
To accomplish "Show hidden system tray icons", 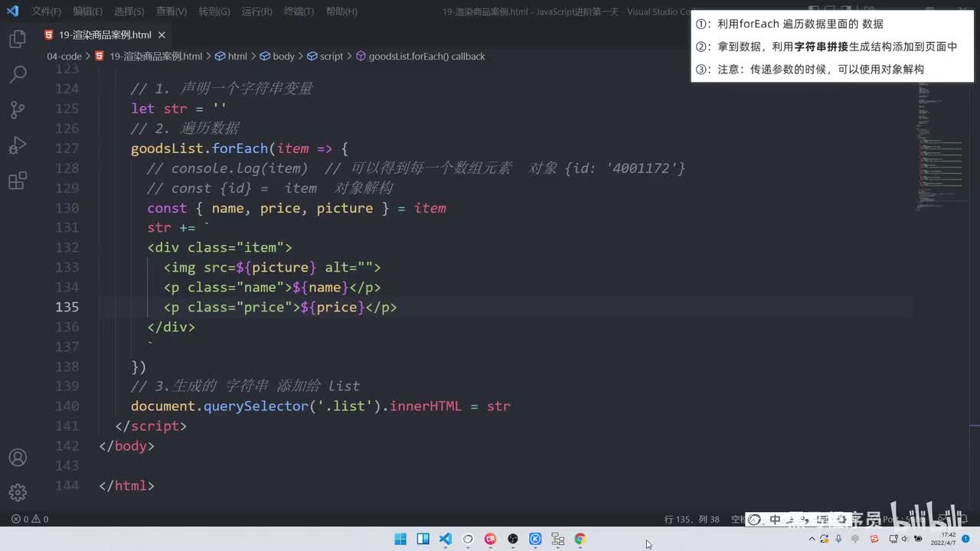I will [x=812, y=539].
